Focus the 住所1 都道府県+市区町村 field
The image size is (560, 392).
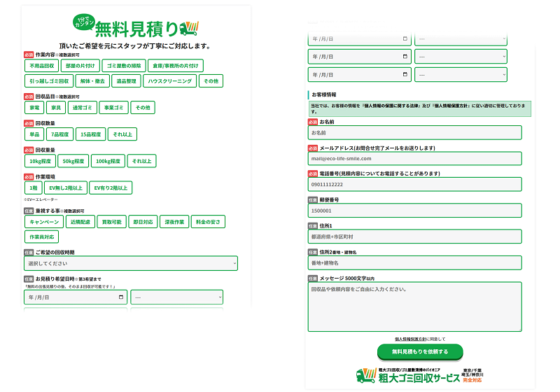414,237
